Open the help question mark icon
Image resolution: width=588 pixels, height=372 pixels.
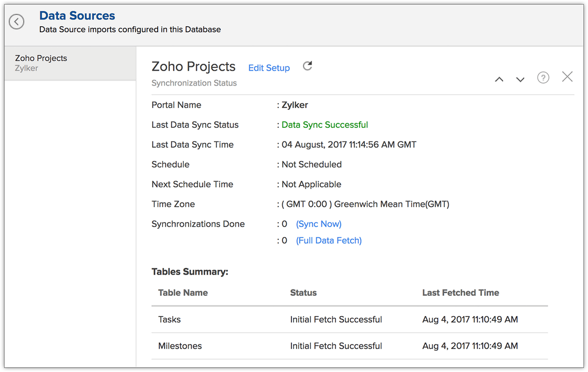pyautogui.click(x=543, y=78)
